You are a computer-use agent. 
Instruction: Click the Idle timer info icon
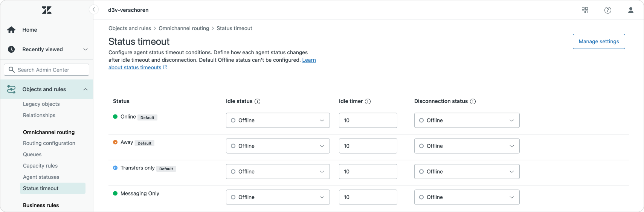[368, 101]
